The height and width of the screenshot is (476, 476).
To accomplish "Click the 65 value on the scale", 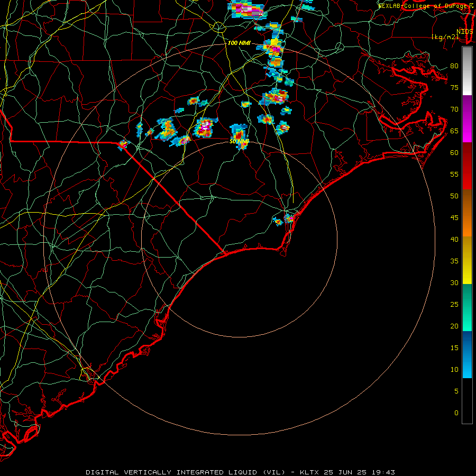I will (454, 131).
